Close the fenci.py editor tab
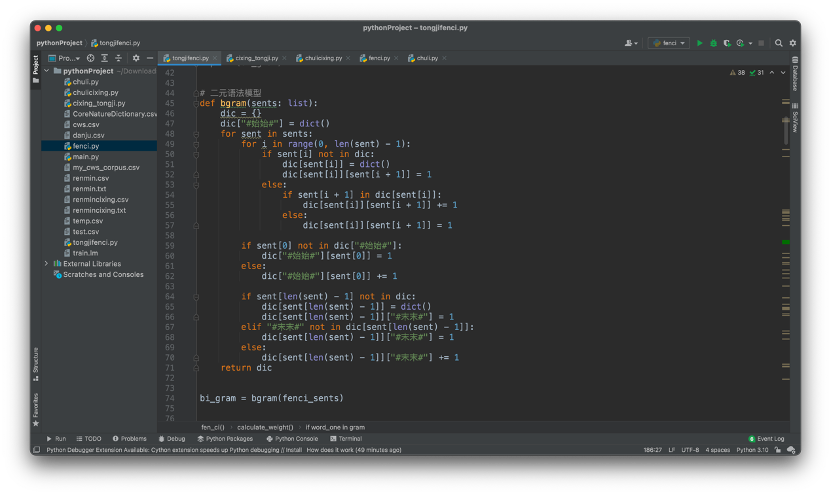The width and height of the screenshot is (832, 496). tap(396, 58)
